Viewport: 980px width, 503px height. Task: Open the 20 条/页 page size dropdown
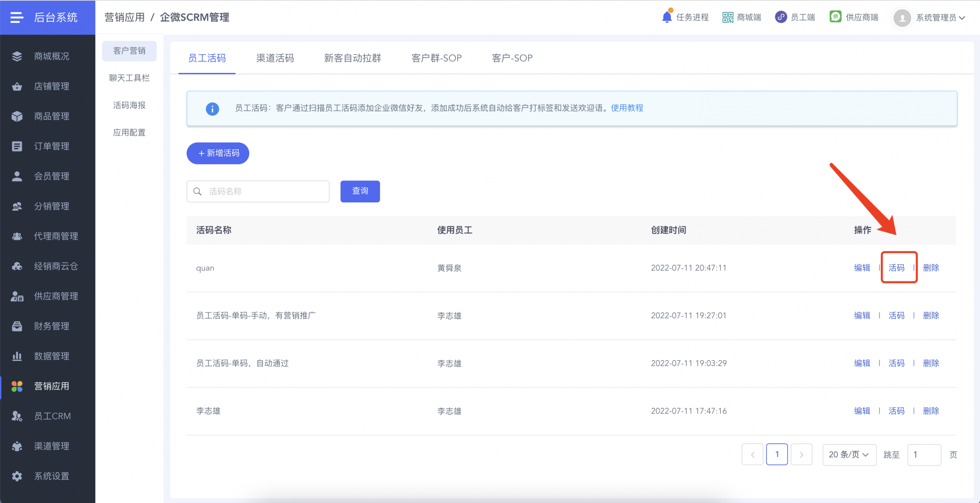pyautogui.click(x=849, y=454)
